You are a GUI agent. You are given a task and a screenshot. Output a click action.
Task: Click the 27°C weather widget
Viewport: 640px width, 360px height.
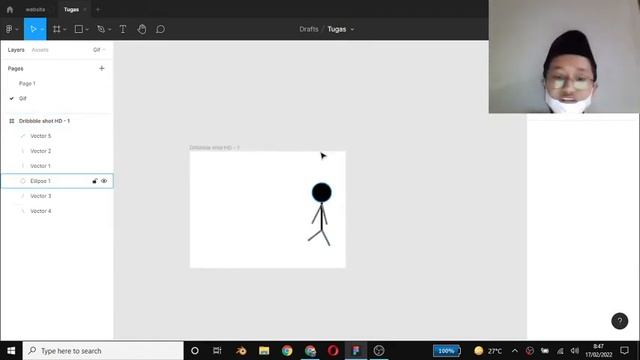coord(488,351)
